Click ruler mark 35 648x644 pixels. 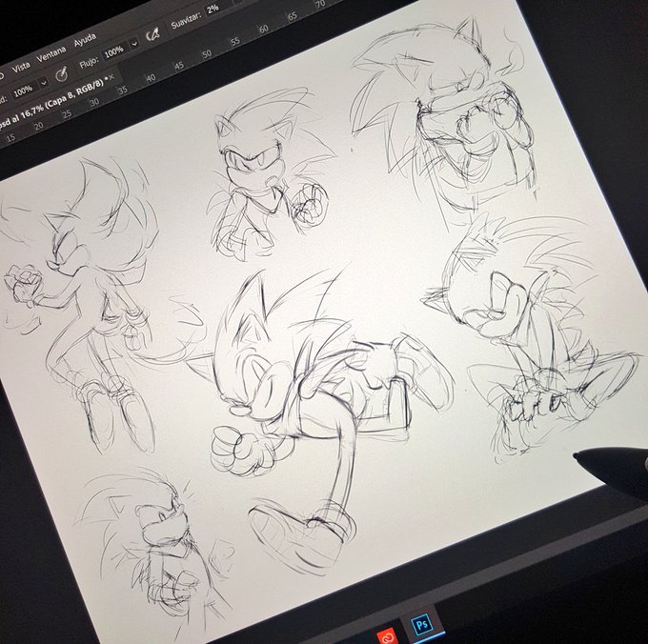[x=122, y=90]
